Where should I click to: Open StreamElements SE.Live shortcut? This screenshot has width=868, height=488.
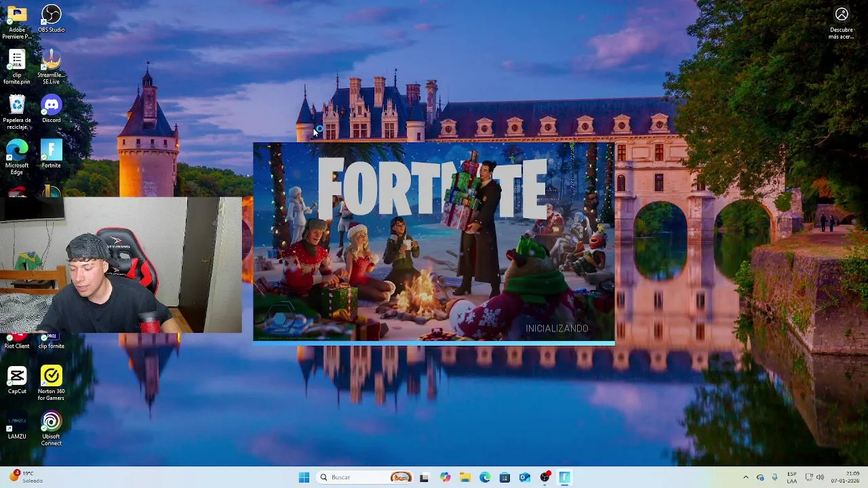[52, 67]
